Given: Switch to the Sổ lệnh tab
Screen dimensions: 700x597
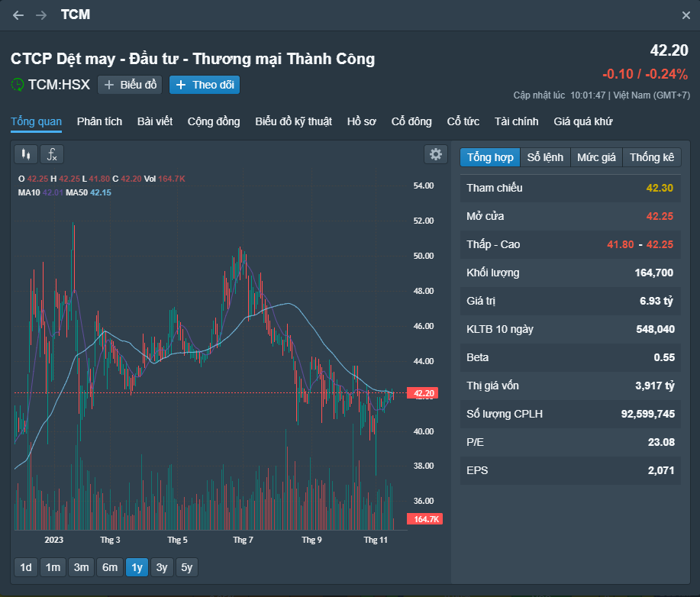Looking at the screenshot, I should (545, 157).
